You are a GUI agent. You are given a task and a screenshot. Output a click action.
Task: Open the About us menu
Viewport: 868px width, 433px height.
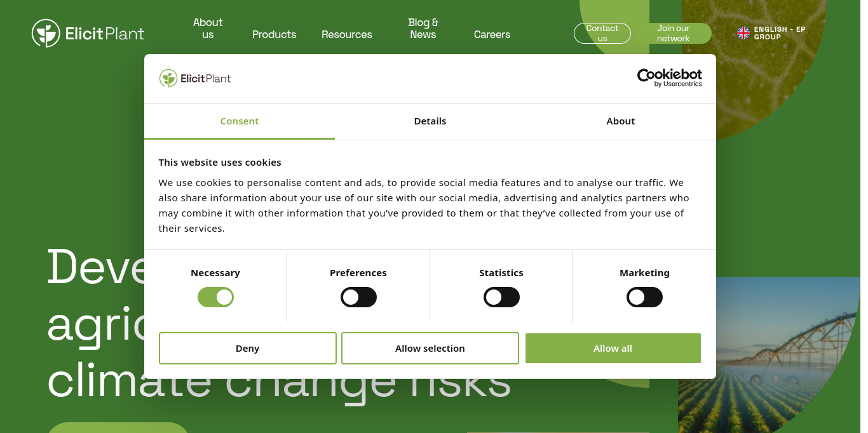(x=208, y=29)
